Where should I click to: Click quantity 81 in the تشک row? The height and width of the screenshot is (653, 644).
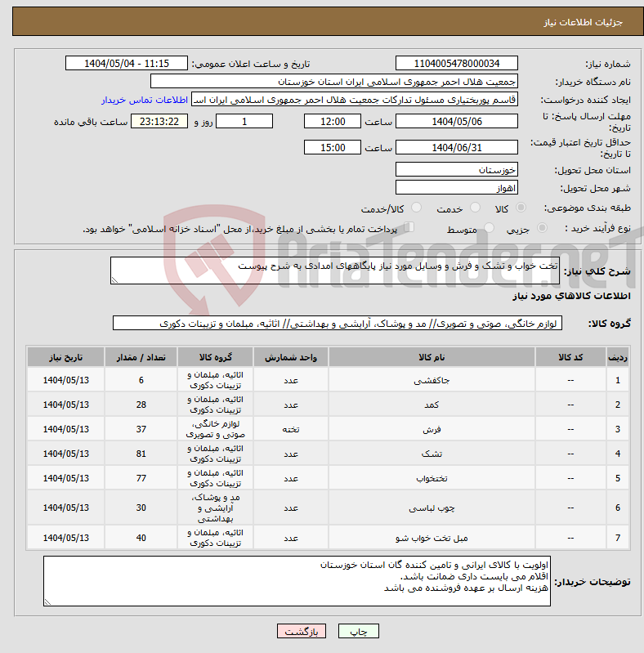pos(141,454)
